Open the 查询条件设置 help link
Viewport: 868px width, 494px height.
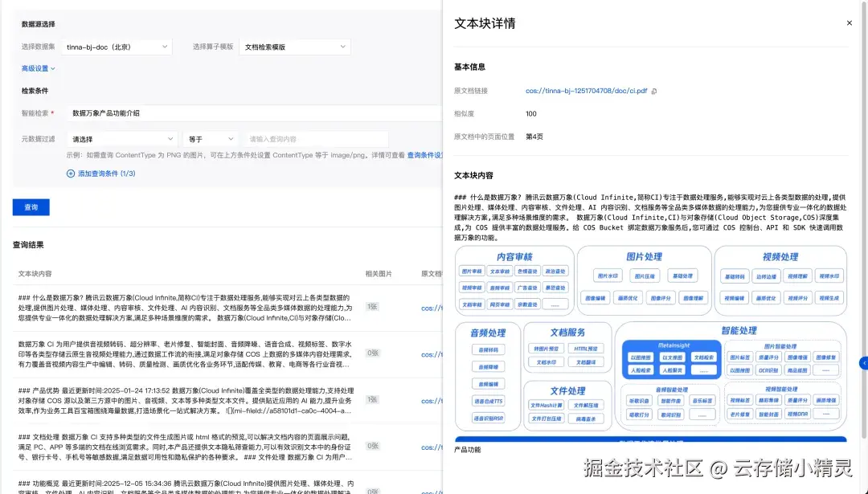point(424,156)
